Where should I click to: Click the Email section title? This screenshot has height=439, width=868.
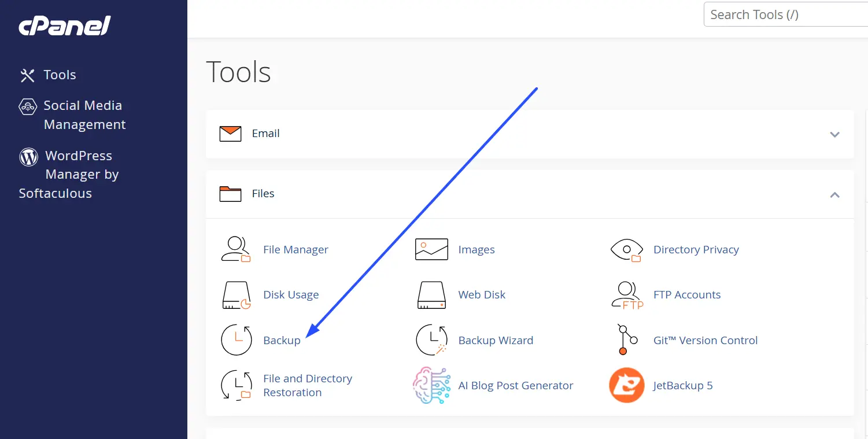(266, 134)
